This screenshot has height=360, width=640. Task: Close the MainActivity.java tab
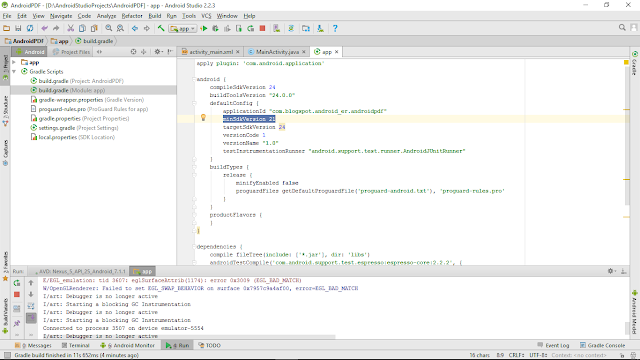(x=304, y=52)
